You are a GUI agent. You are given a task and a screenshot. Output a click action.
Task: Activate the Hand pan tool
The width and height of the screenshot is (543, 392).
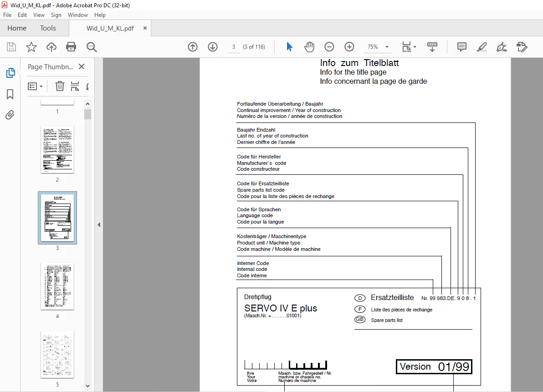(x=309, y=47)
